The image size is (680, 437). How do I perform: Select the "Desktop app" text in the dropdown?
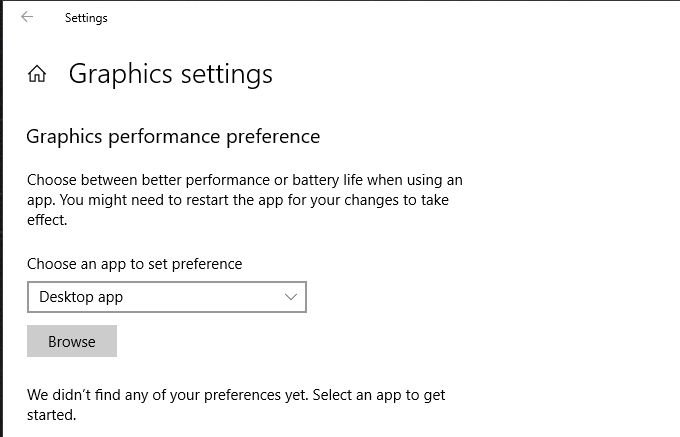[81, 297]
